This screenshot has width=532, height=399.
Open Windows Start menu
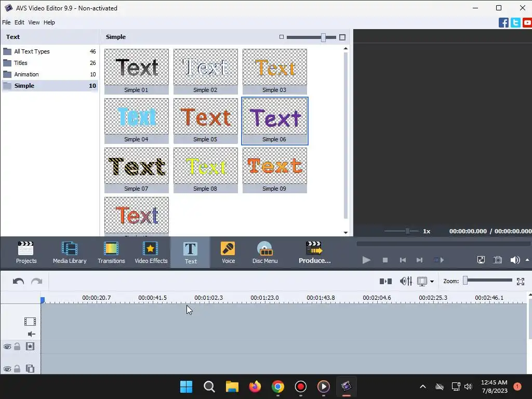(x=186, y=387)
